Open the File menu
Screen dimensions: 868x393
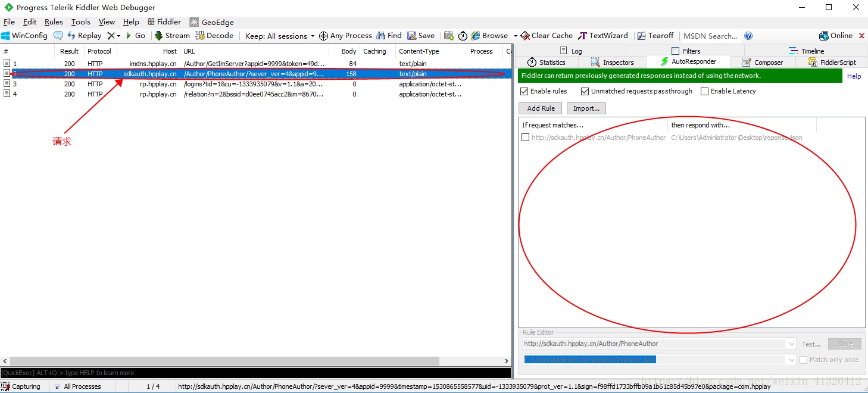coord(10,22)
